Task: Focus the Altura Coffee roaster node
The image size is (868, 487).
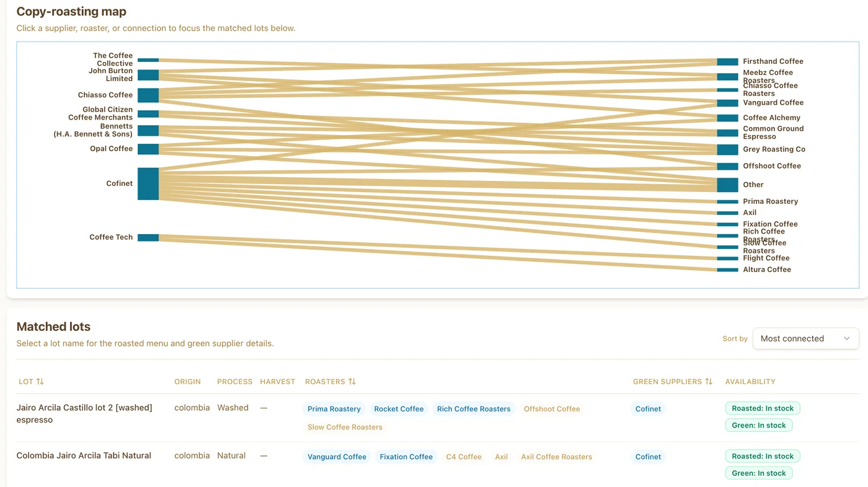Action: (x=727, y=270)
